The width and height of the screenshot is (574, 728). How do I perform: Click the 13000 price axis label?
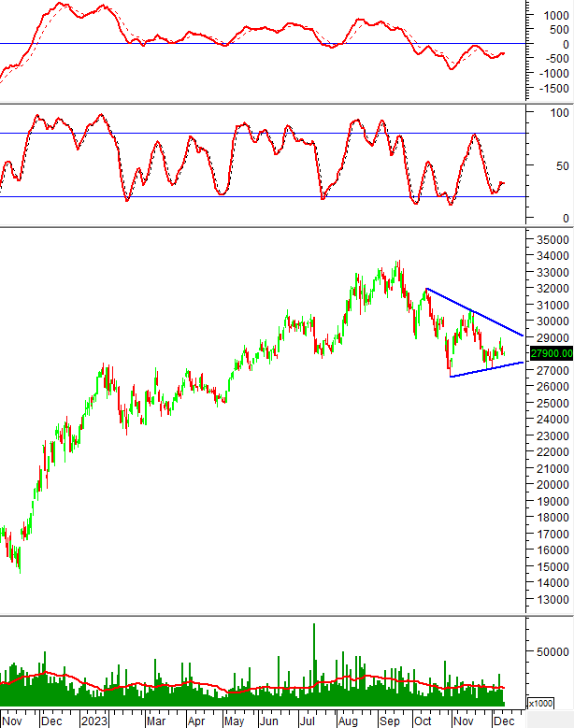pos(552,599)
